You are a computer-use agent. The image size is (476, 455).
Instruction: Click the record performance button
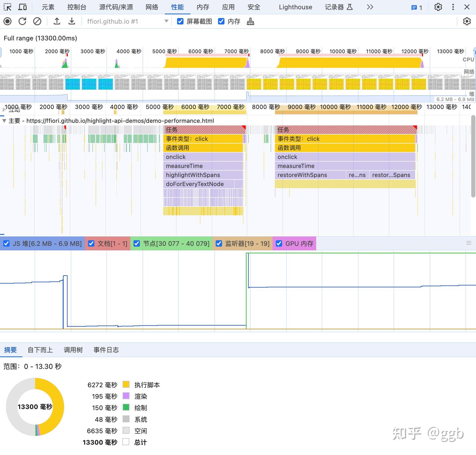(x=7, y=21)
